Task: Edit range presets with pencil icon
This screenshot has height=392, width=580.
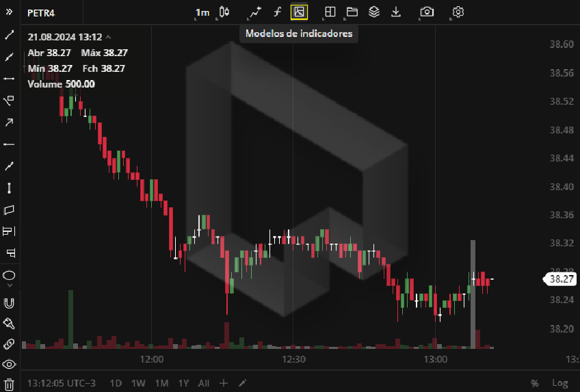Action: pos(242,383)
